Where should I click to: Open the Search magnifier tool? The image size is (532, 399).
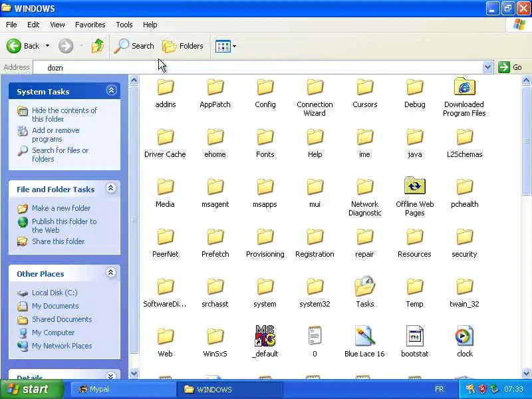(134, 46)
